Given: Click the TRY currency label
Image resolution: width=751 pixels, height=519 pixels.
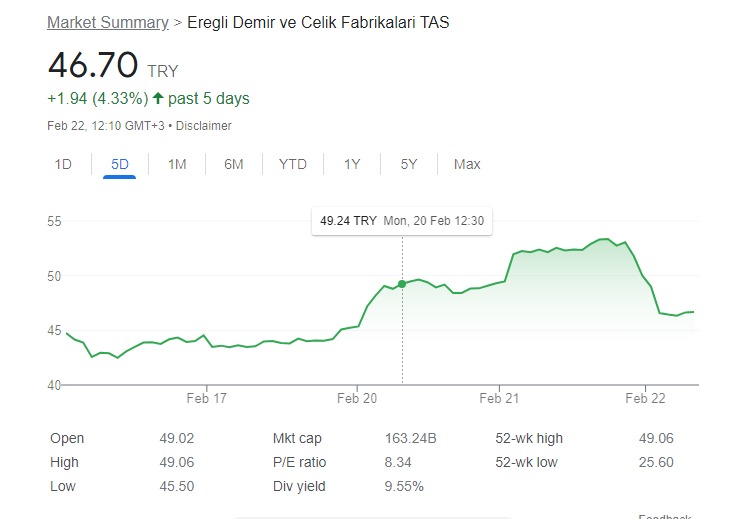Looking at the screenshot, I should 163,71.
